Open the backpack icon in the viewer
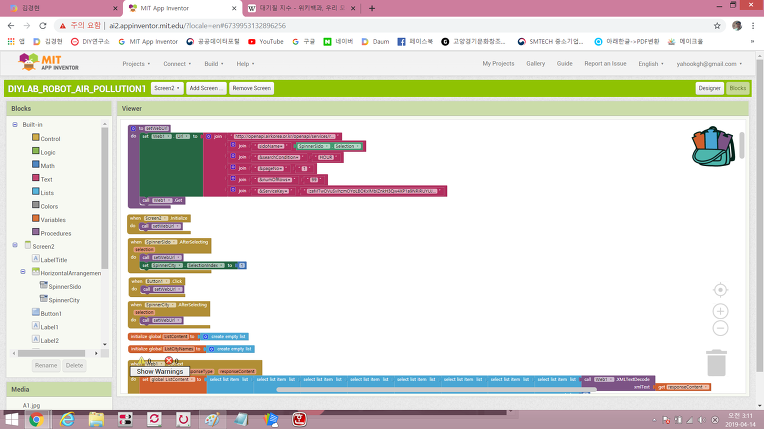Viewport: 764px width, 429px height. tap(713, 147)
